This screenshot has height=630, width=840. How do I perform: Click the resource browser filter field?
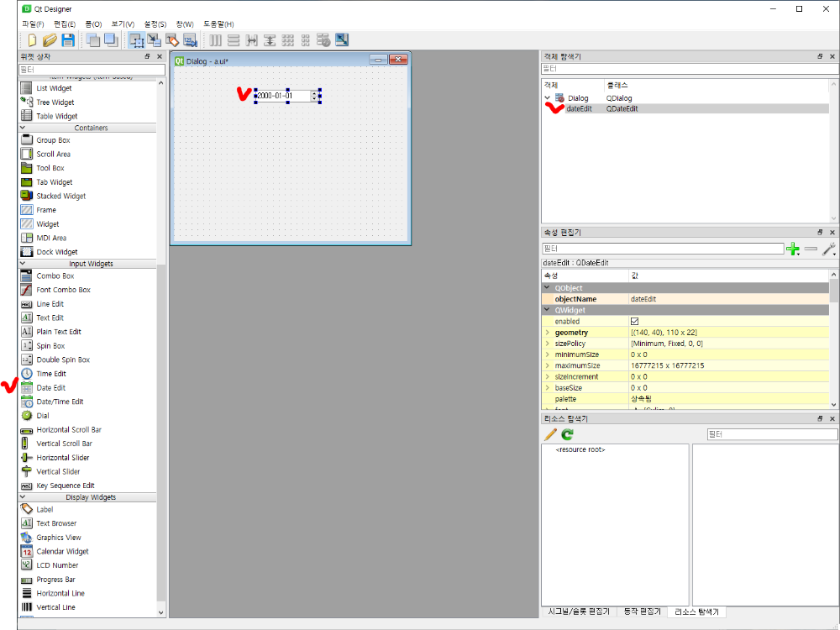(772, 434)
